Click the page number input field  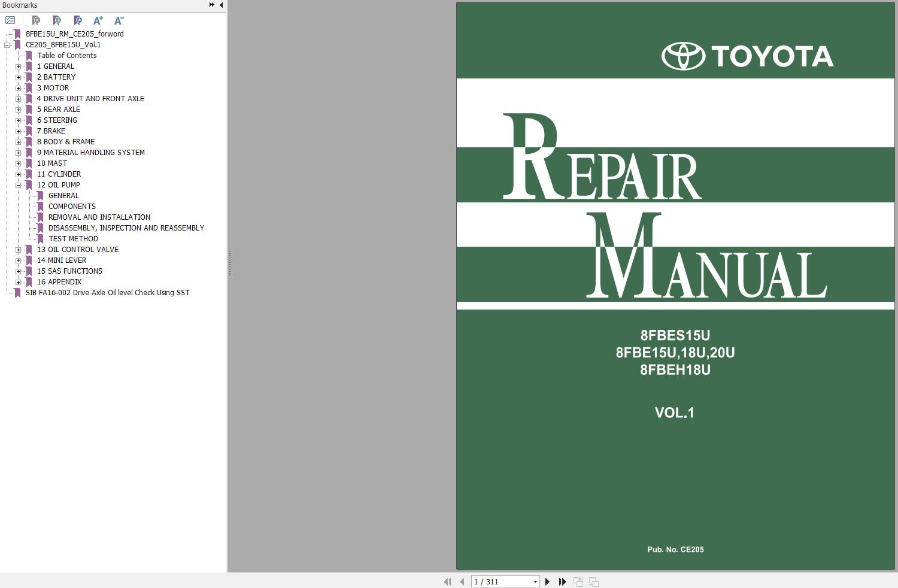pos(497,581)
